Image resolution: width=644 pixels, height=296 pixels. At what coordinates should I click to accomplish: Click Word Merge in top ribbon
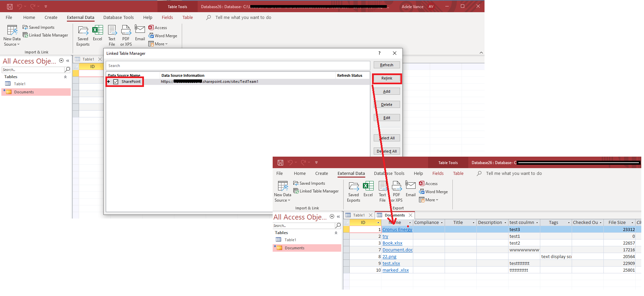(163, 36)
